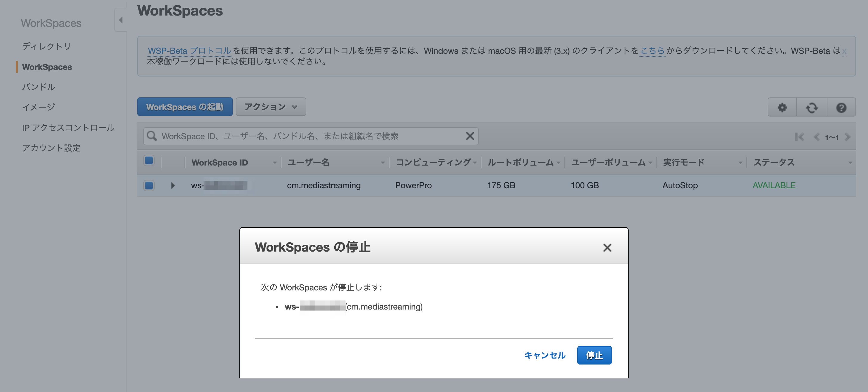868x392 pixels.
Task: Open バンドル in sidebar
Action: pos(39,87)
